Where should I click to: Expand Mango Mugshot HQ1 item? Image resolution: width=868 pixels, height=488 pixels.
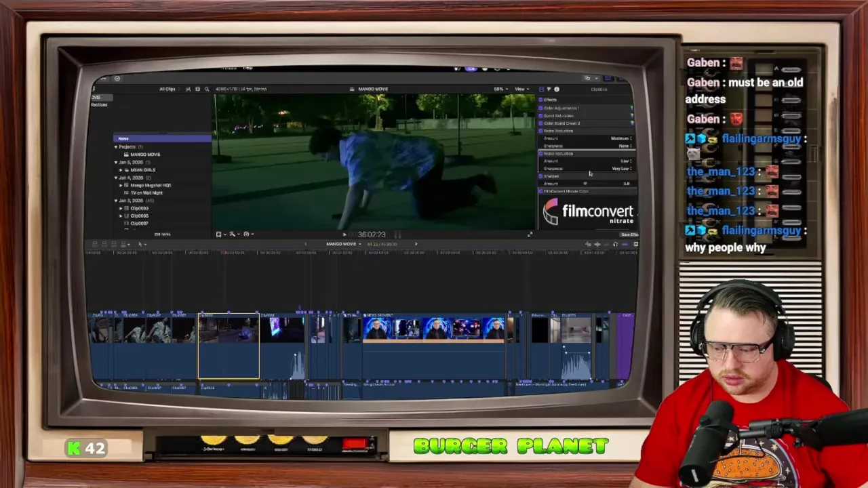point(121,185)
